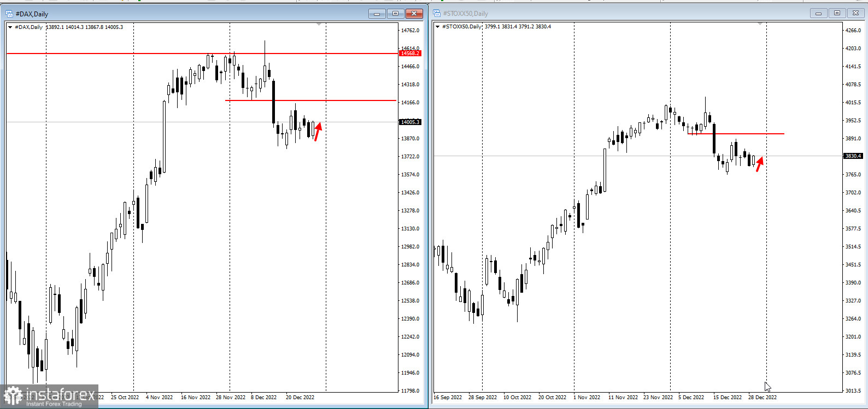
Task: Click the 4266.0 value on the STOXX50 price scale
Action: (853, 31)
